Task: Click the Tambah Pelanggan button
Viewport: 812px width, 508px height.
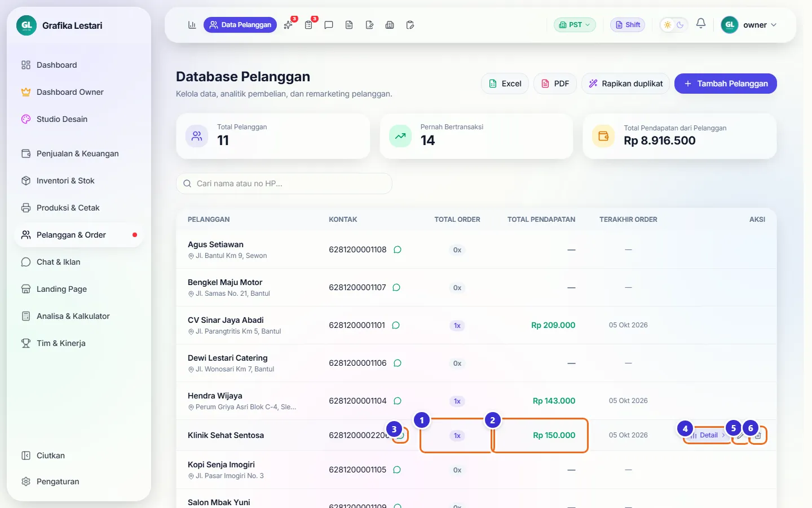Action: coord(726,84)
